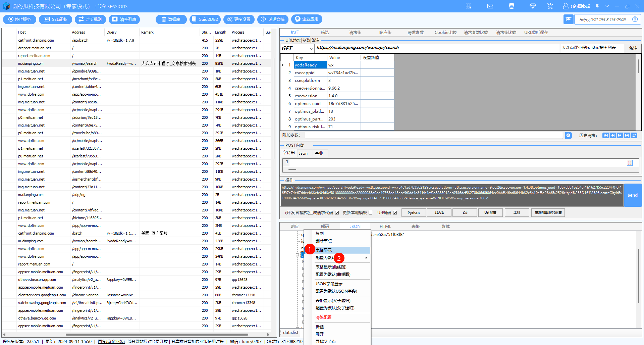
Task: Click the graduation cap tutorial icon
Action: point(568,19)
